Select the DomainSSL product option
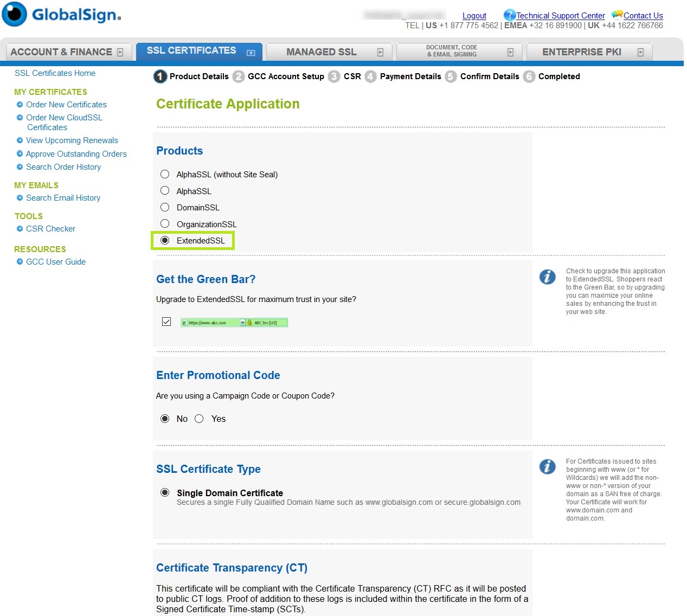687x616 pixels. point(165,207)
